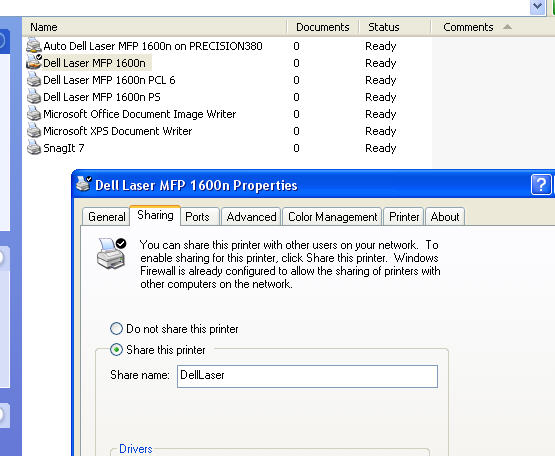Click documents count for Dell Laser MFP 1600n PS

pyautogui.click(x=296, y=97)
